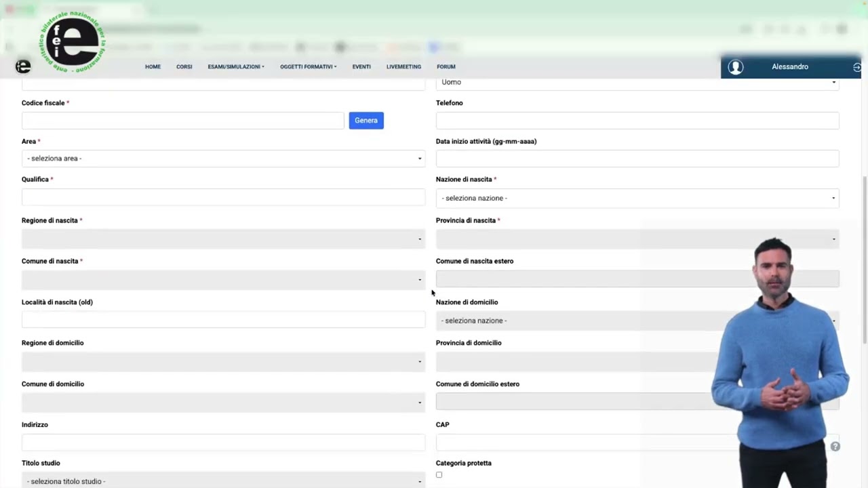Expand the ESAMI/SIMULAZIONI menu
The width and height of the screenshot is (868, 488).
(236, 66)
